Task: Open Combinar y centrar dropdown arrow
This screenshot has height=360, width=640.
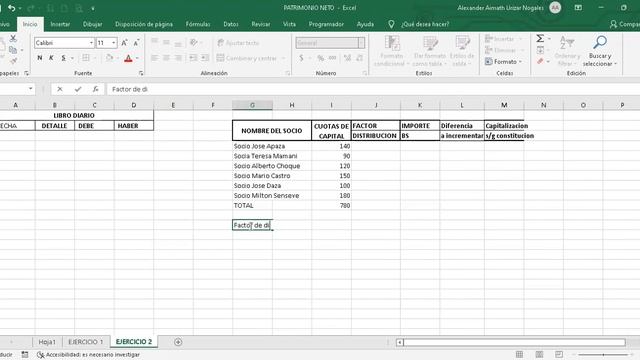Action: pyautogui.click(x=284, y=58)
